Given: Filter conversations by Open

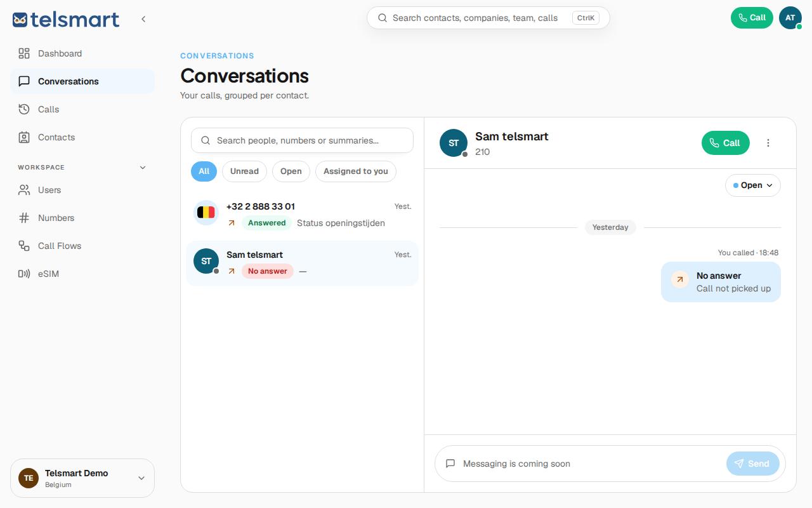Looking at the screenshot, I should [291, 171].
